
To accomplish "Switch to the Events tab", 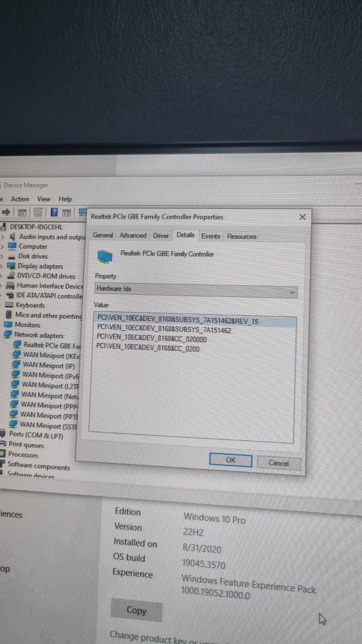I will click(210, 236).
